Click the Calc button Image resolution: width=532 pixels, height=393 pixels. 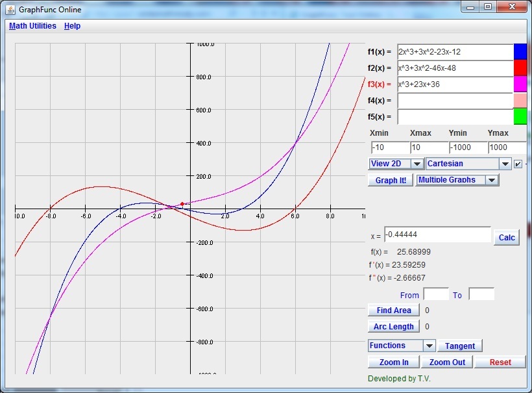point(507,237)
